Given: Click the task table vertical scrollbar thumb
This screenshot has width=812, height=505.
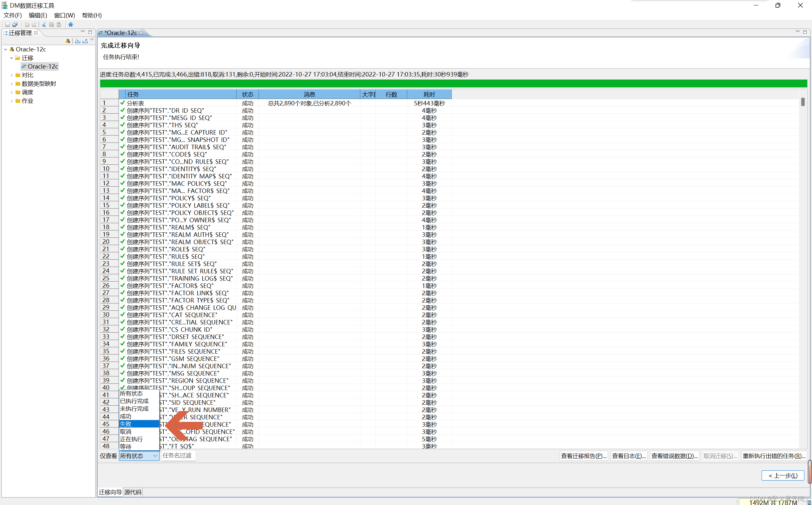Looking at the screenshot, I should pos(803,102).
